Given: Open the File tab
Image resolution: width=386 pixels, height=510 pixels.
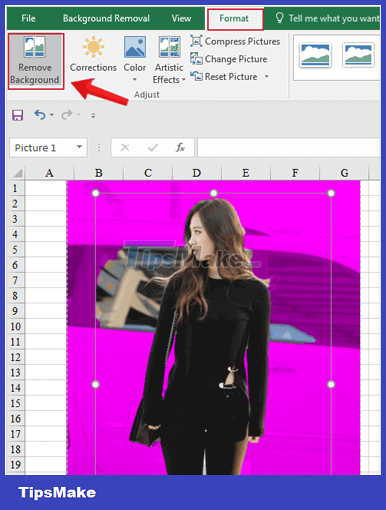Looking at the screenshot, I should [28, 18].
